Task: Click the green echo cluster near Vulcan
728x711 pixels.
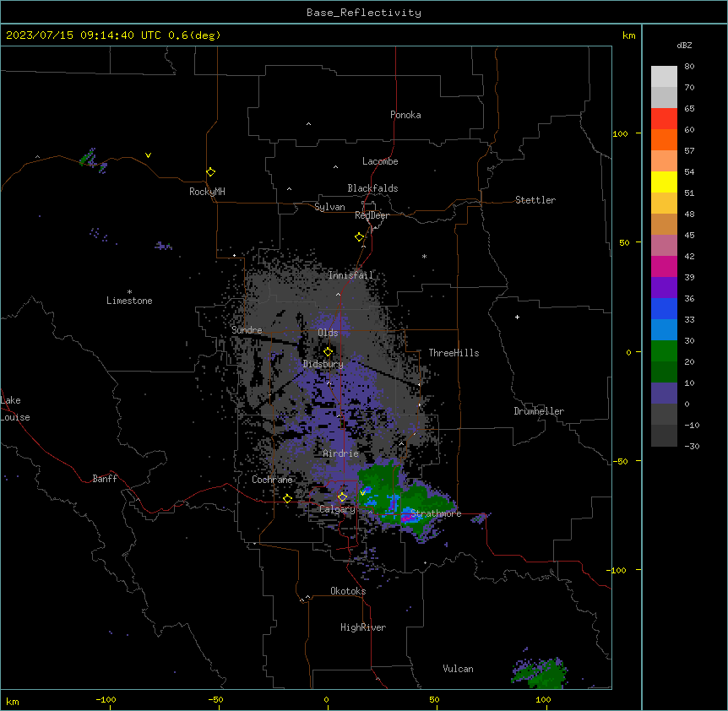Action: pyautogui.click(x=541, y=672)
